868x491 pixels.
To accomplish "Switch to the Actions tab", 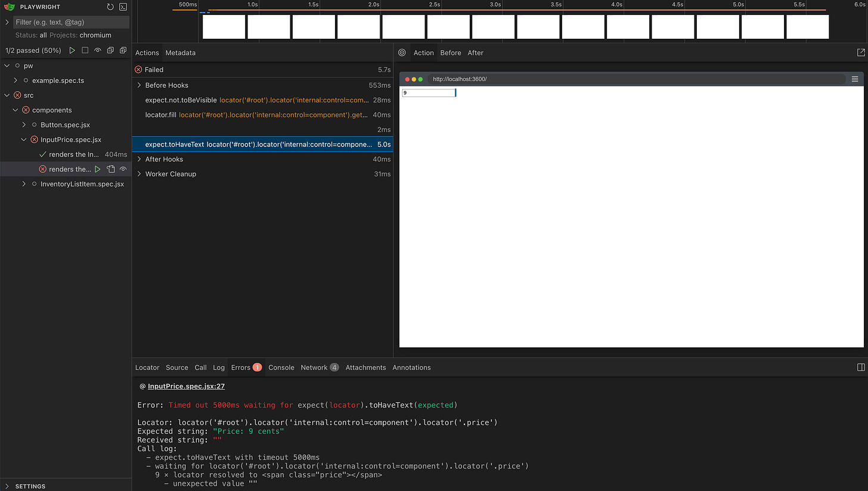I will tap(147, 52).
